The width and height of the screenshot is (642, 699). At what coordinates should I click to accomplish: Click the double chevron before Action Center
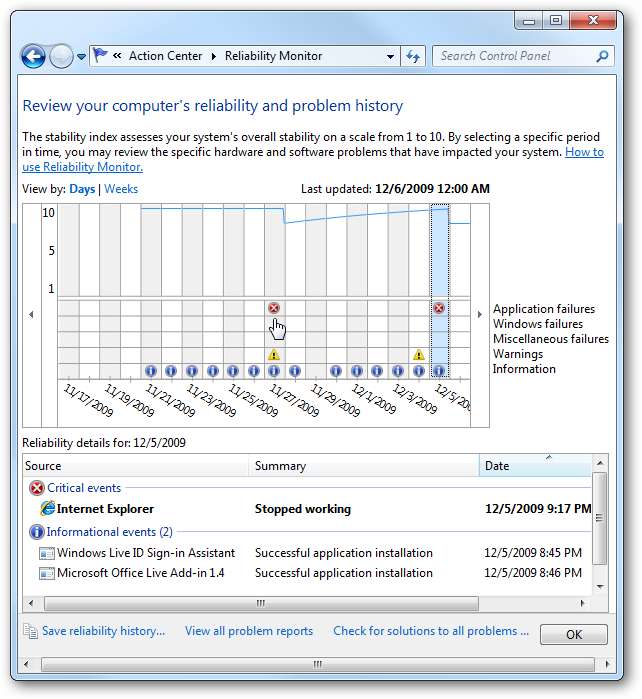tap(117, 56)
